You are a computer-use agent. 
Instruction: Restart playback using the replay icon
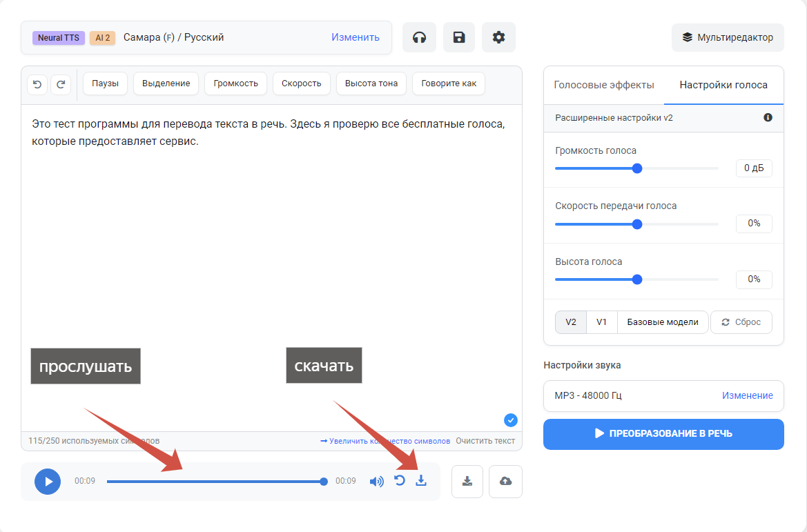tap(400, 481)
